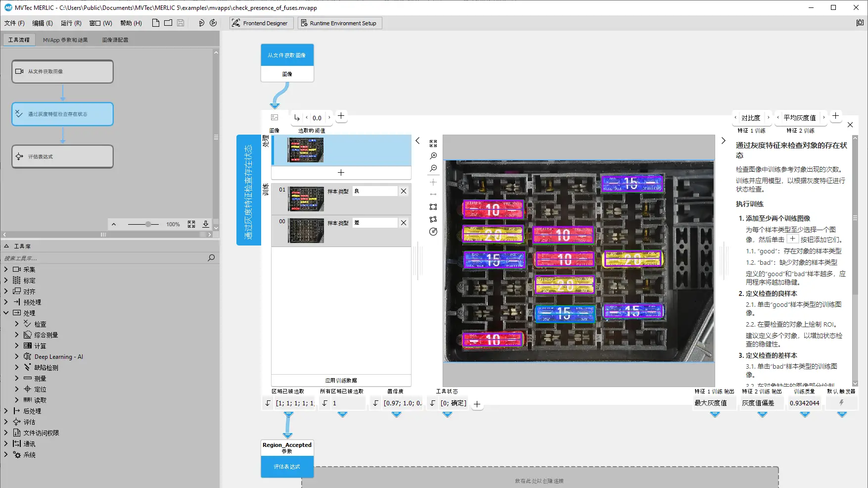Toggle the 默认触发器 lightning switch
The height and width of the screenshot is (488, 868).
[841, 403]
